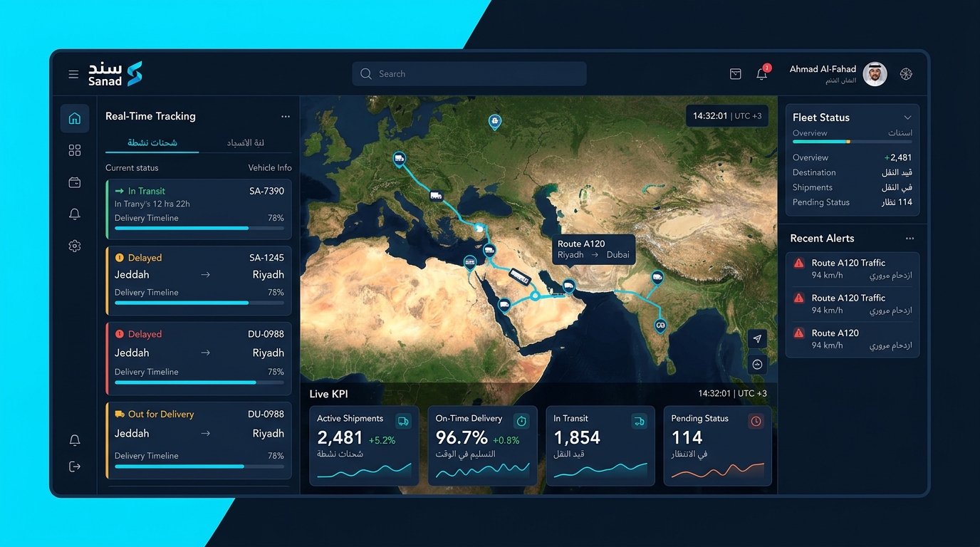Click the Pending Status clock icon

(756, 421)
